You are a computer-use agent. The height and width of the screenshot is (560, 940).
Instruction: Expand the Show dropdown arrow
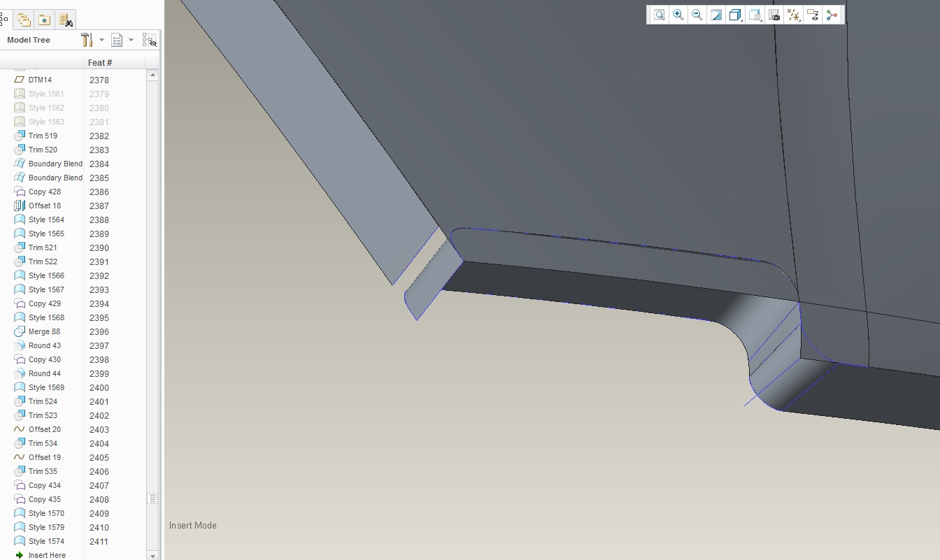(x=131, y=40)
